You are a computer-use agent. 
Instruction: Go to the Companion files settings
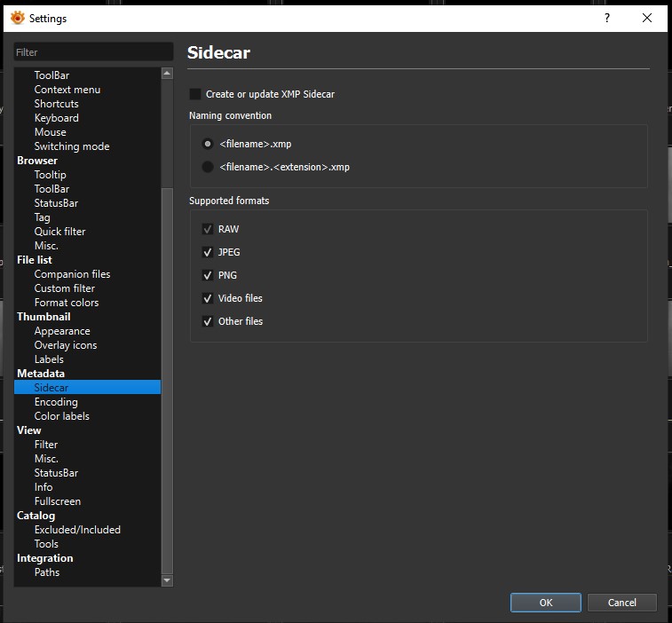click(72, 274)
